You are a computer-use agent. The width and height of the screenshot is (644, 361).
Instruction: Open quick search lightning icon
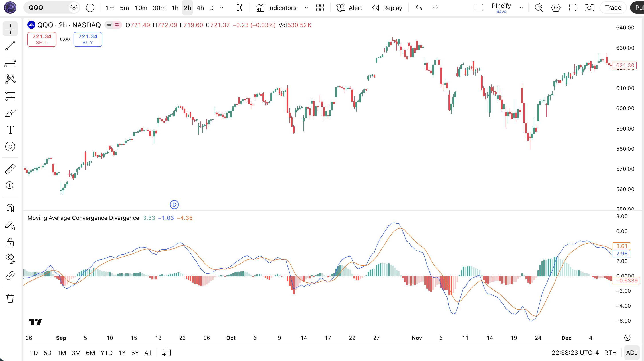[x=539, y=8]
